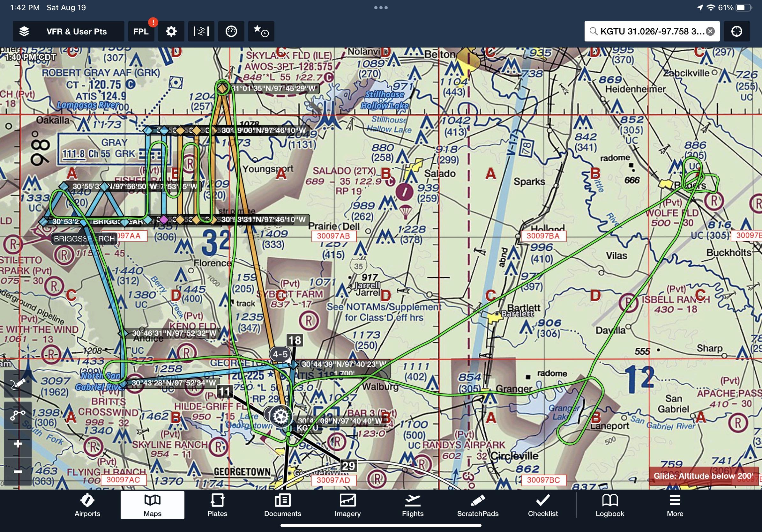
Task: Select the map annotation pen tool
Action: [18, 384]
